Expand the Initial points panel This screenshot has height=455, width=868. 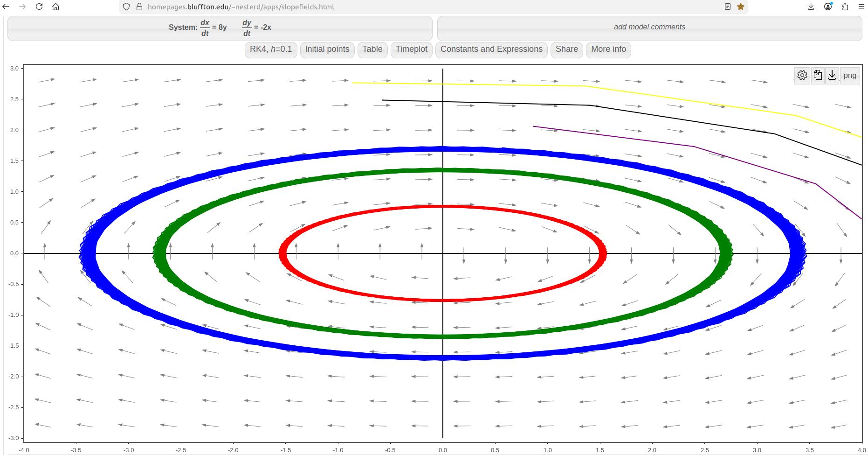tap(327, 49)
